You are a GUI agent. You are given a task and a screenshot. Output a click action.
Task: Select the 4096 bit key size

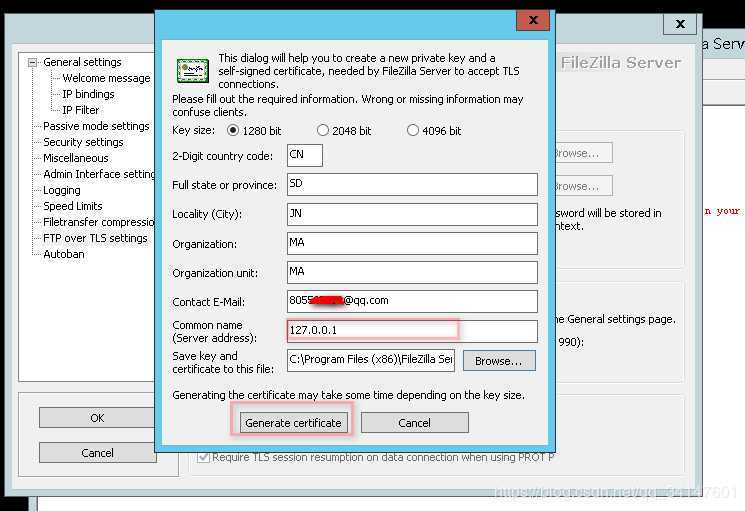pyautogui.click(x=413, y=130)
